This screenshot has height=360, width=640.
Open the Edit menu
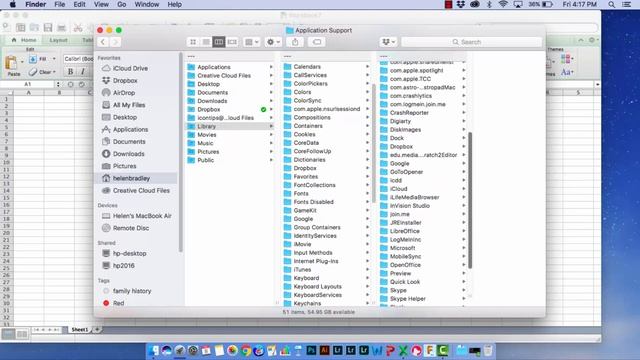79,4
